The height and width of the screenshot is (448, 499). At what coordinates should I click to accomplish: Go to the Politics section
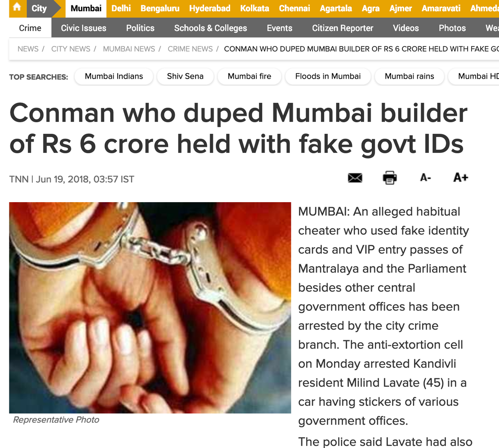click(x=140, y=28)
